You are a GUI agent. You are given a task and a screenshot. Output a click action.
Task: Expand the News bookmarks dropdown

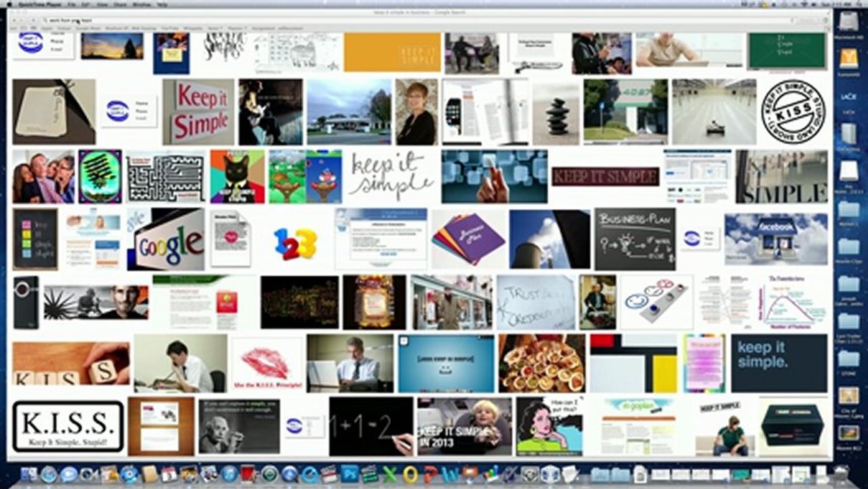(x=215, y=28)
